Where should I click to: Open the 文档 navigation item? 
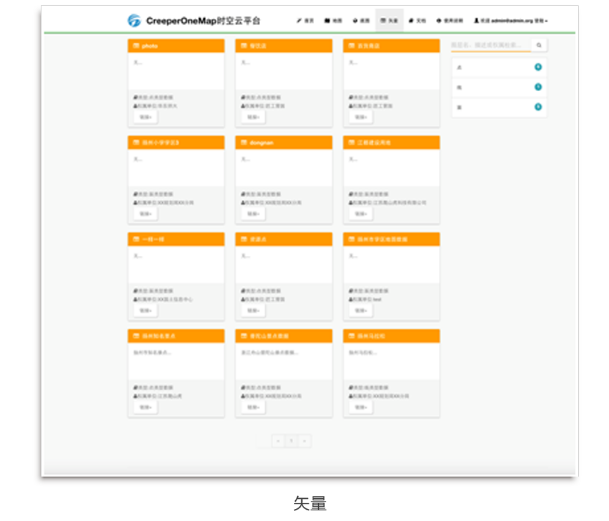(x=416, y=20)
